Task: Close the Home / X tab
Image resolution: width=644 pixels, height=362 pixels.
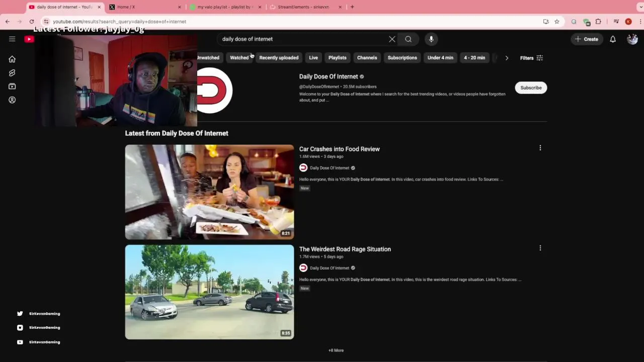Action: point(180,7)
